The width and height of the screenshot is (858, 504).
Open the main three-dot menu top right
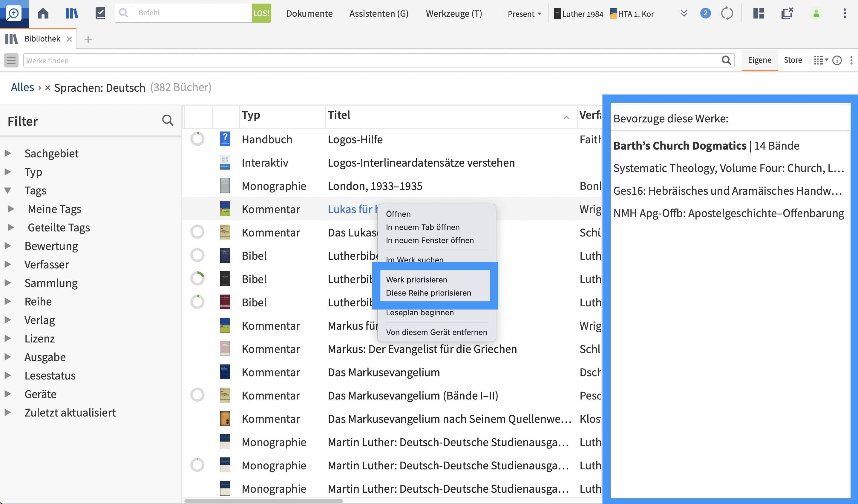844,13
